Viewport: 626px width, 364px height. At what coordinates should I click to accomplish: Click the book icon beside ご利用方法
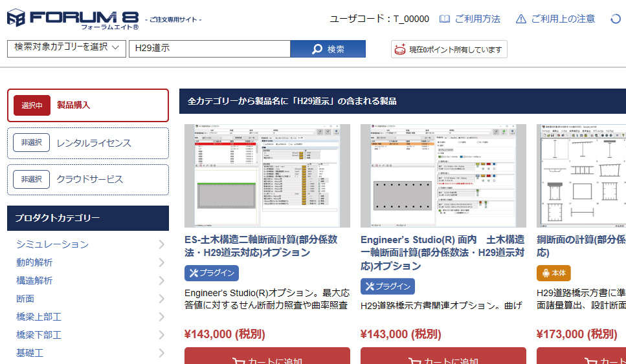point(444,19)
